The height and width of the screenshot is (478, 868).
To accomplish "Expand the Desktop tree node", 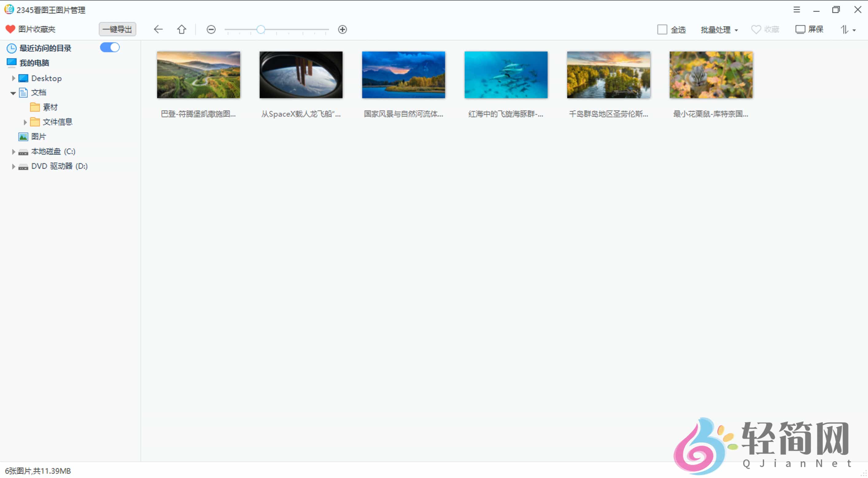I will coord(14,78).
